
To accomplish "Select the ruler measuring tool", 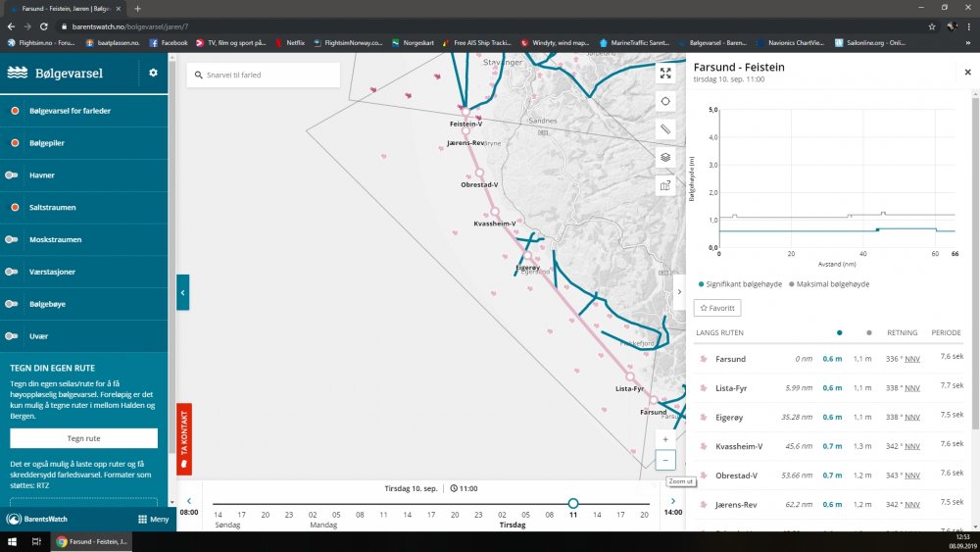I will coord(665,129).
